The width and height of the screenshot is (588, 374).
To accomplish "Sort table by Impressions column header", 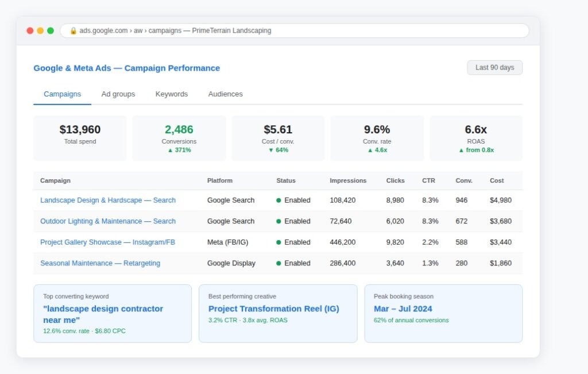I will click(x=348, y=180).
